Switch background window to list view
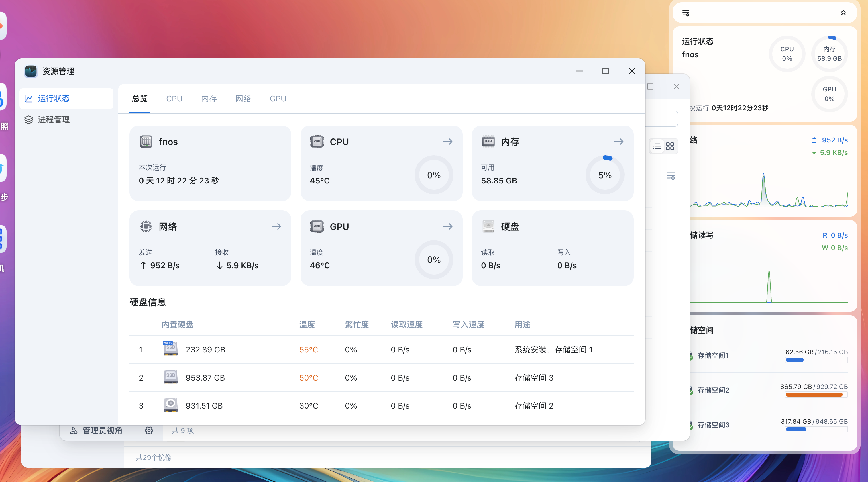This screenshot has height=482, width=868. pyautogui.click(x=657, y=146)
